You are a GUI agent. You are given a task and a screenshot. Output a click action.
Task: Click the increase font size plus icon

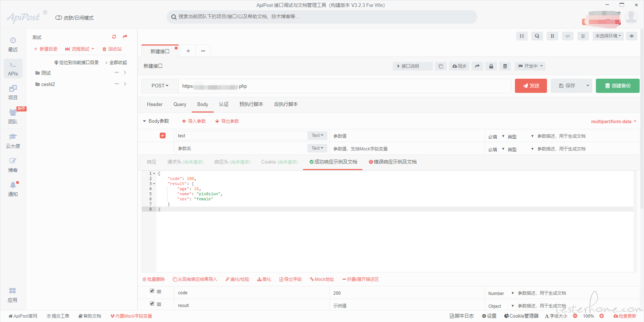(601, 316)
